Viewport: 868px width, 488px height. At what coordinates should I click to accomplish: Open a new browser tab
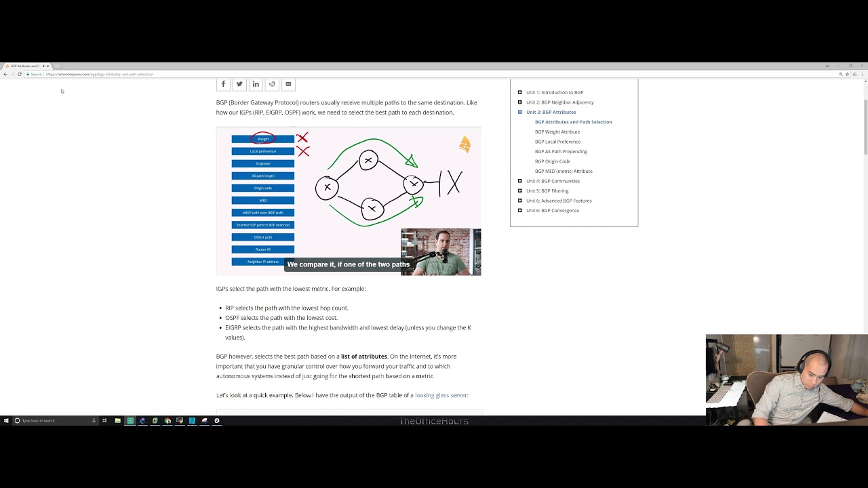(x=57, y=66)
